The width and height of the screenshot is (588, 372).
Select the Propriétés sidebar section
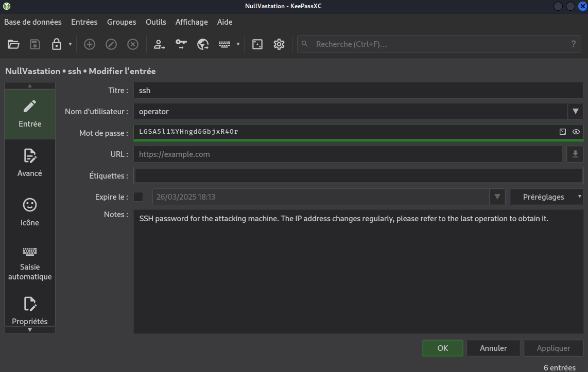[30, 311]
